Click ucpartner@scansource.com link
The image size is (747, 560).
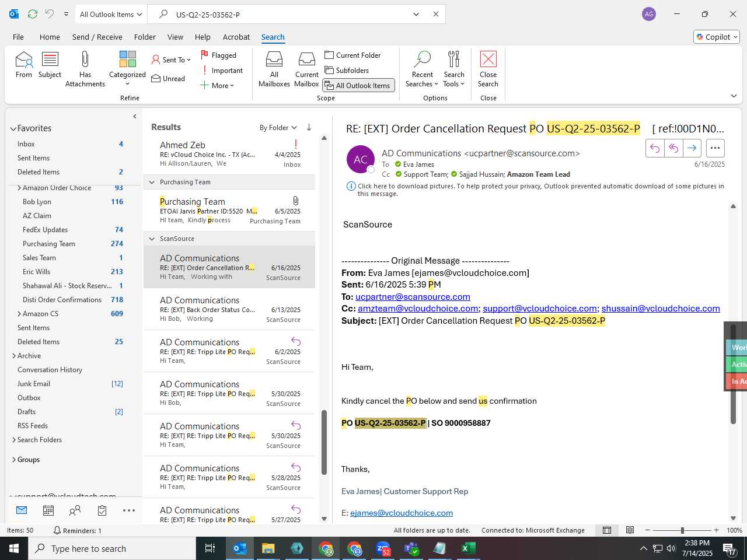[x=413, y=296]
